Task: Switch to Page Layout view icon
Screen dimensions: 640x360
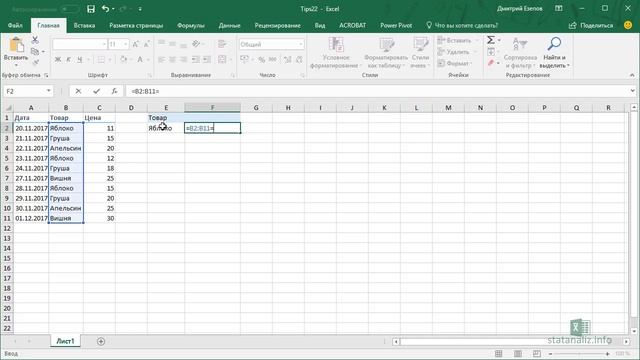Action: click(x=518, y=353)
